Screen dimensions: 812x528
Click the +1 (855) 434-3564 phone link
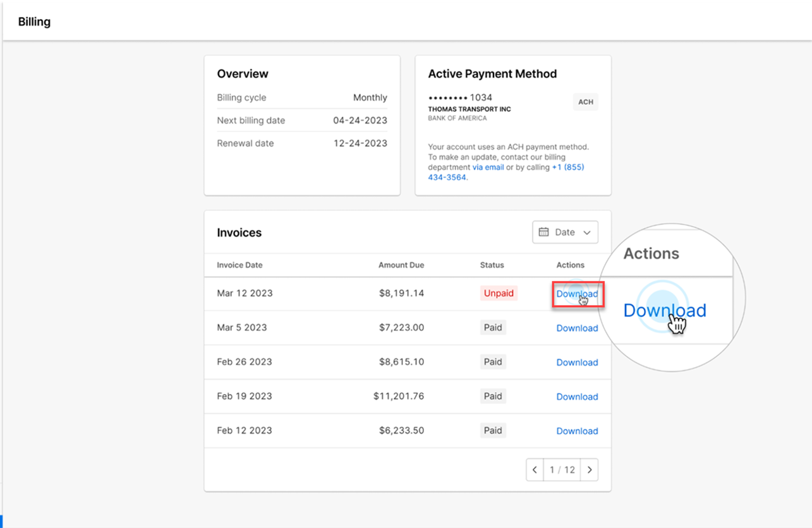506,172
